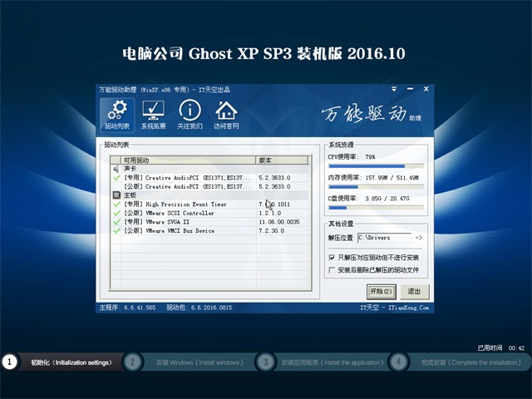
Task: Select version 1.2.1.0 cell
Action: [x=269, y=213]
